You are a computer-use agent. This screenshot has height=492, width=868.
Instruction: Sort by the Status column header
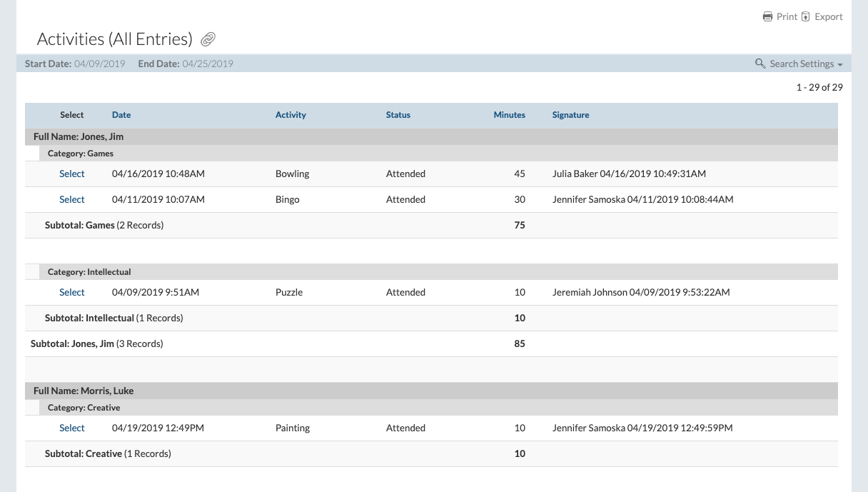point(398,115)
